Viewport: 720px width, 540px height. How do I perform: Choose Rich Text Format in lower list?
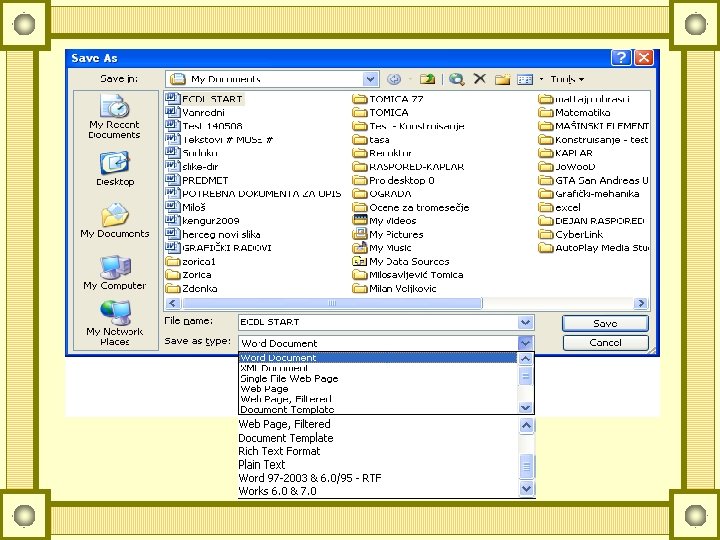coord(279,451)
